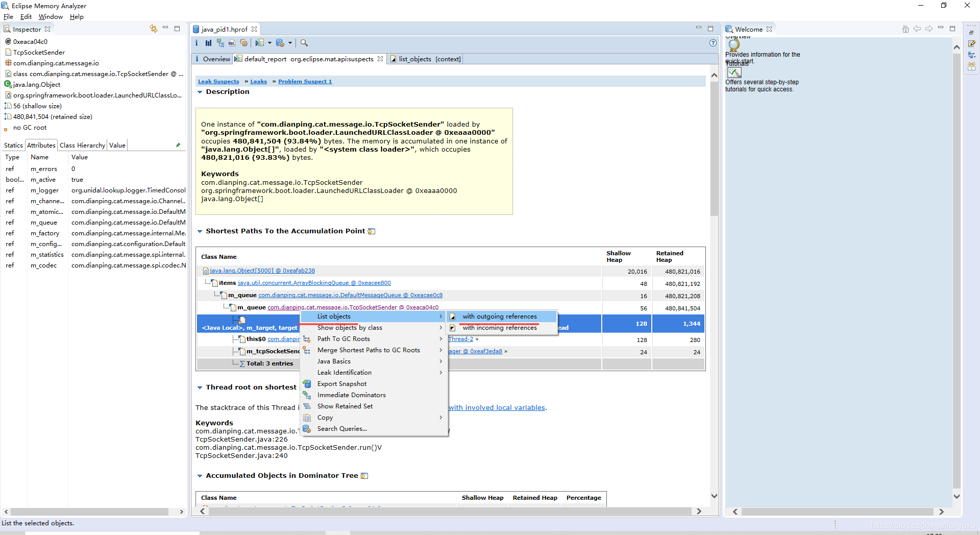Select Export Snapshot menu entry
The width and height of the screenshot is (980, 535).
pos(374,384)
